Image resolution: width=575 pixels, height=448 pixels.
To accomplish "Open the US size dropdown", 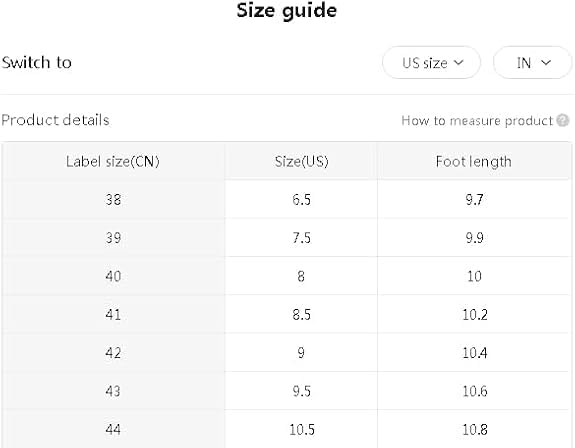I will (431, 63).
